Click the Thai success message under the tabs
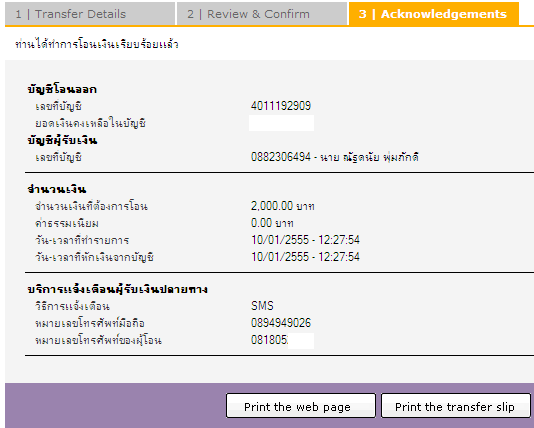The height and width of the screenshot is (428, 534). pyautogui.click(x=97, y=44)
